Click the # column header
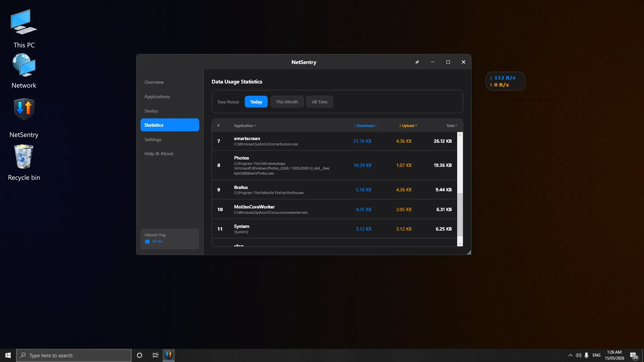The width and height of the screenshot is (644, 362). point(218,126)
